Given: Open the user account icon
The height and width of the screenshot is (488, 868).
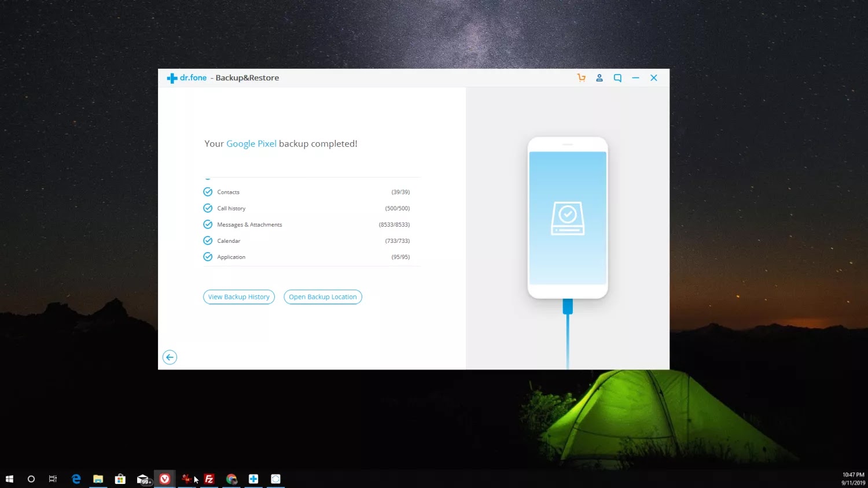Looking at the screenshot, I should point(599,77).
